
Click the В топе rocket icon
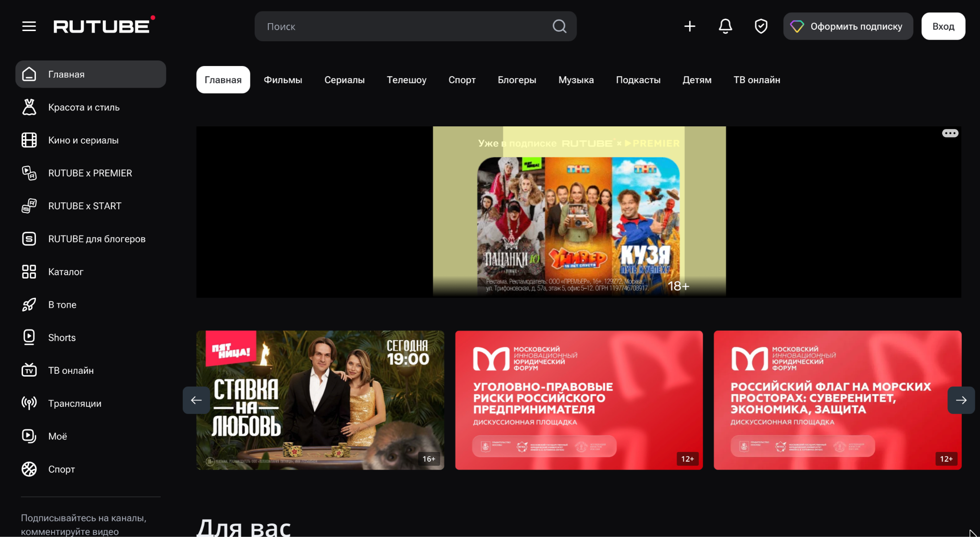tap(29, 305)
